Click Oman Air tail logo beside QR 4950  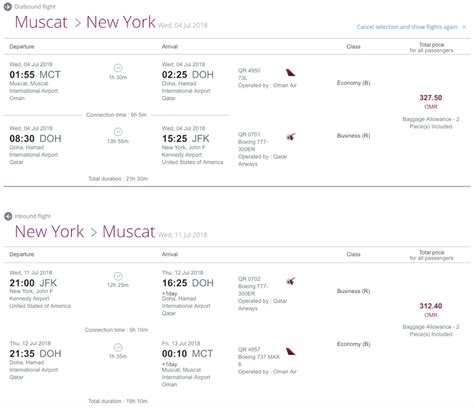290,72
